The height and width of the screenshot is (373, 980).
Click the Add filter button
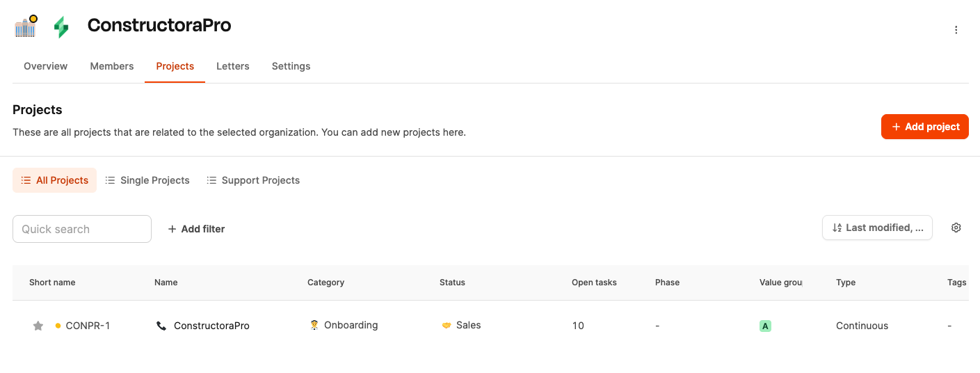(196, 229)
